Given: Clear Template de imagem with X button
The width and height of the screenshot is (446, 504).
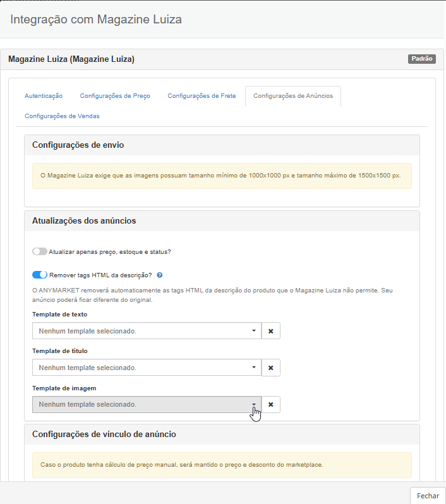Looking at the screenshot, I should pyautogui.click(x=271, y=404).
